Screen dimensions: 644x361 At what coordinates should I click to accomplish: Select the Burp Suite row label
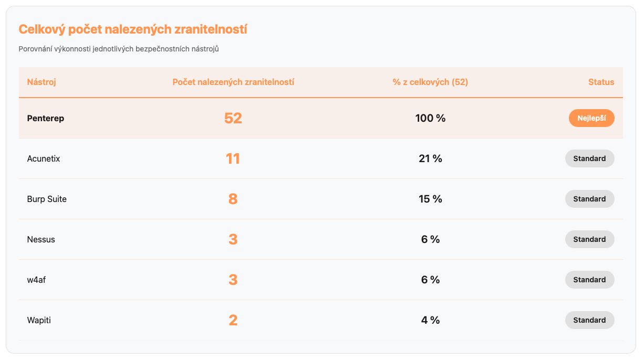coord(47,199)
